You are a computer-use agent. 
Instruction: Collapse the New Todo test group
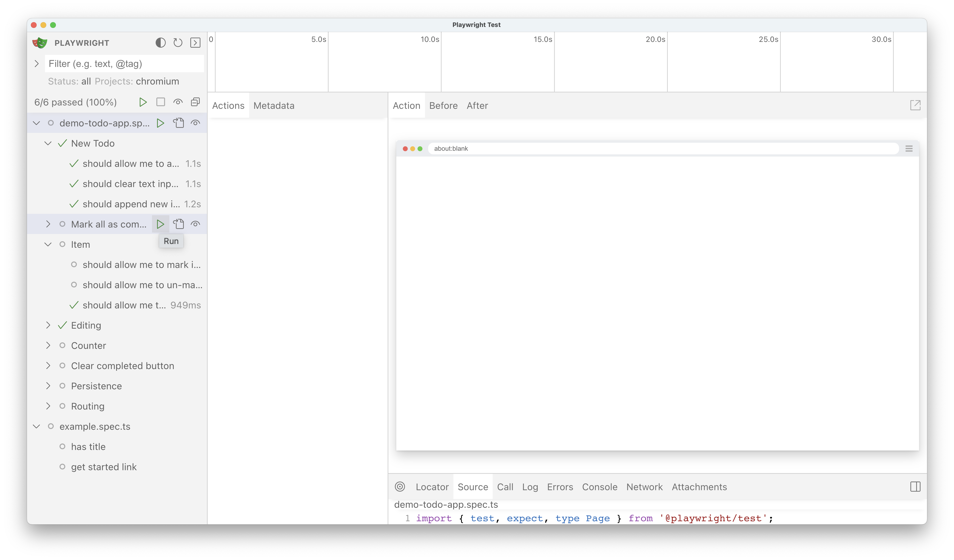pos(48,143)
